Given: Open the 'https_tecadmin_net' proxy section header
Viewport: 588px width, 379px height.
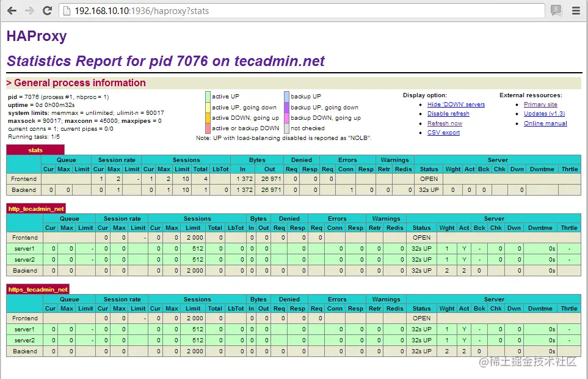Looking at the screenshot, I should (37, 289).
